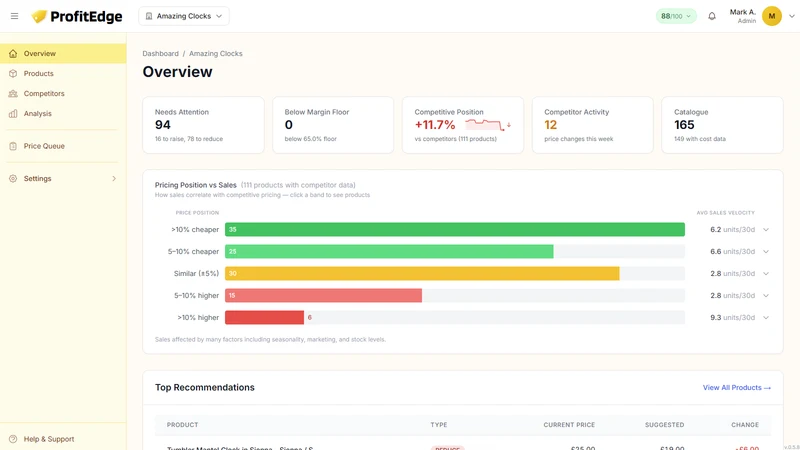Image resolution: width=800 pixels, height=450 pixels.
Task: Click the 6.6 units/30d velocity value
Action: point(732,252)
